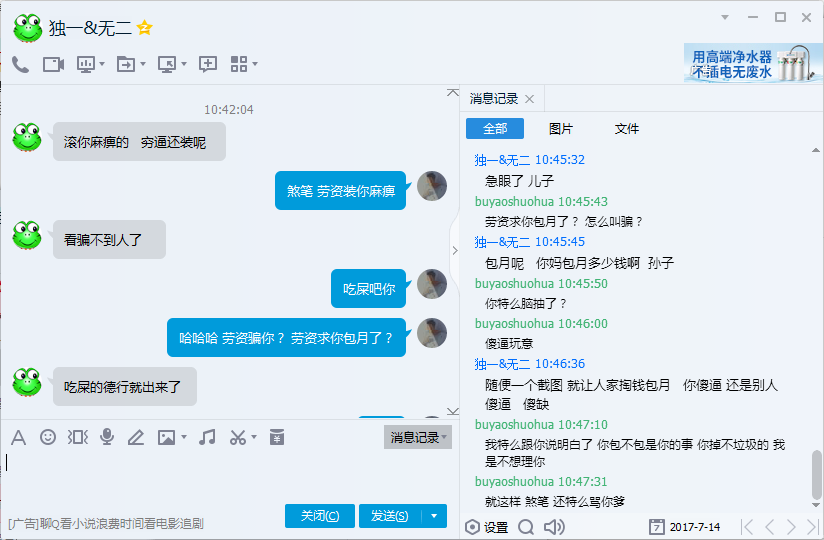
Task: Create a discussion group with the plus bubble icon
Action: (208, 64)
